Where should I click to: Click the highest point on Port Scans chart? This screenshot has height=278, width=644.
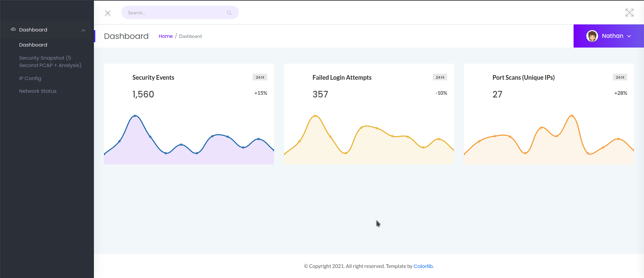tap(572, 116)
